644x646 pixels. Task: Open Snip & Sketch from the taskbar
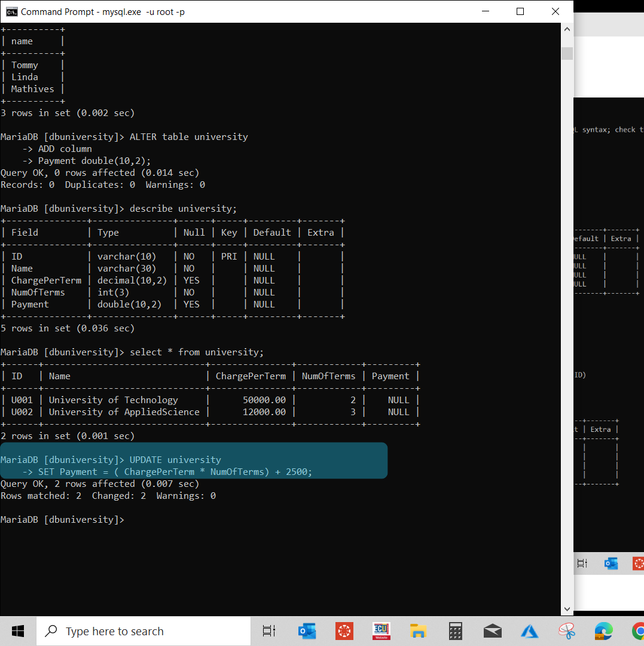[566, 630]
